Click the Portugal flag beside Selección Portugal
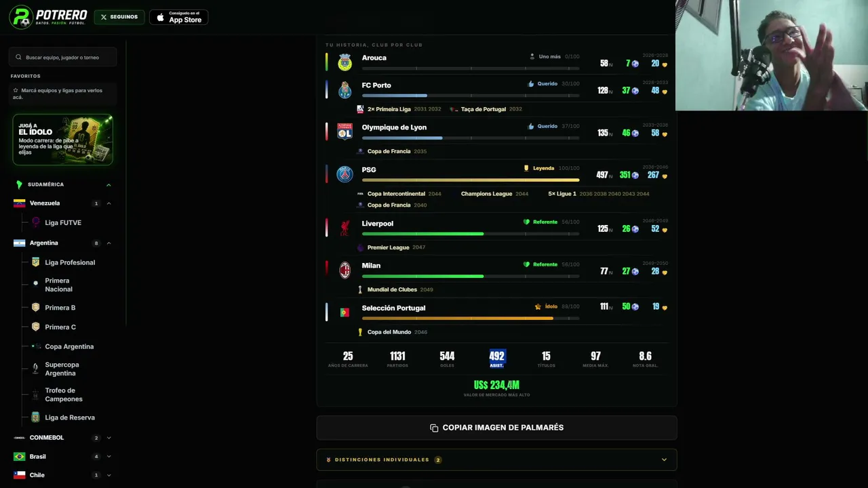This screenshot has height=488, width=868. coord(344,312)
